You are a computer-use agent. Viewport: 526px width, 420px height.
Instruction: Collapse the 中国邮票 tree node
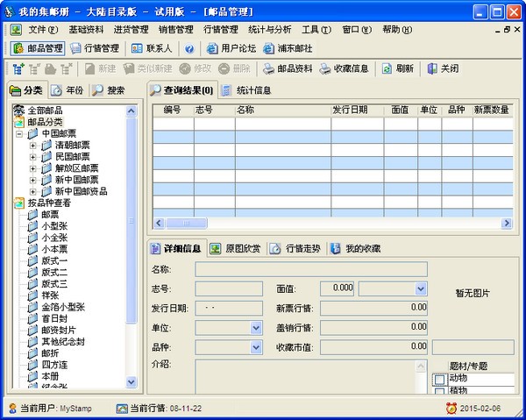click(20, 134)
